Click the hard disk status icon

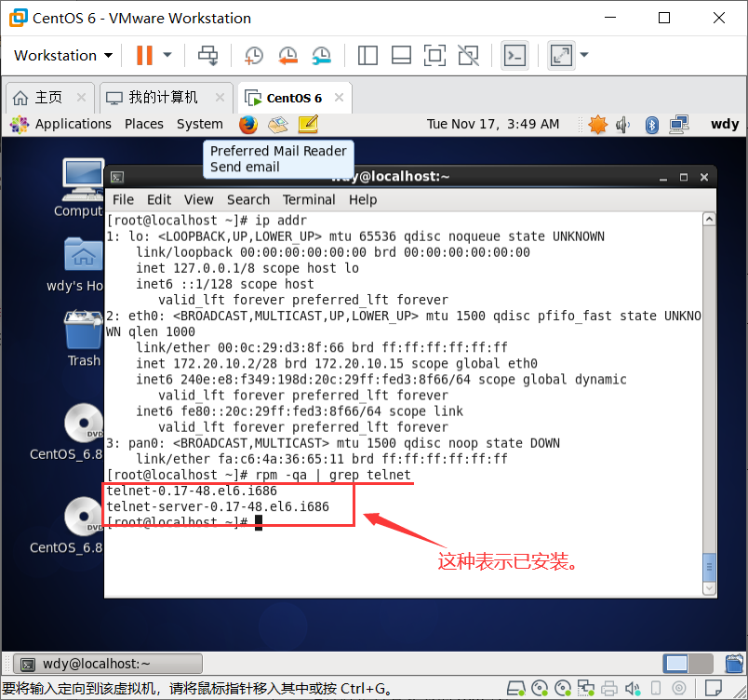pyautogui.click(x=515, y=688)
